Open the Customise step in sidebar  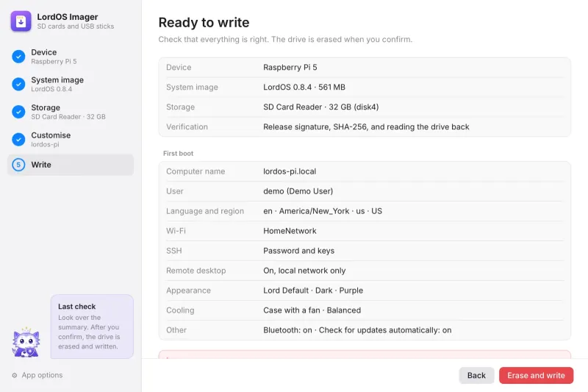tap(71, 140)
